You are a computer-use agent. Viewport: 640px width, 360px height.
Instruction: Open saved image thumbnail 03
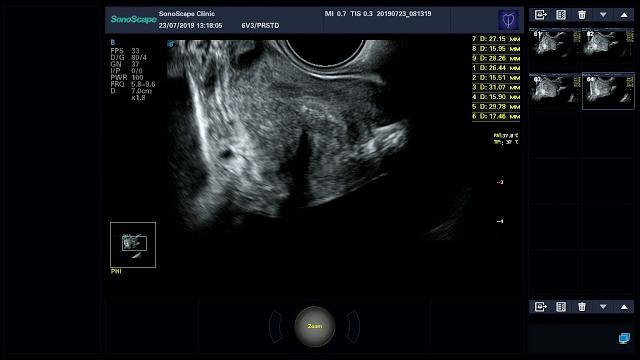click(555, 91)
